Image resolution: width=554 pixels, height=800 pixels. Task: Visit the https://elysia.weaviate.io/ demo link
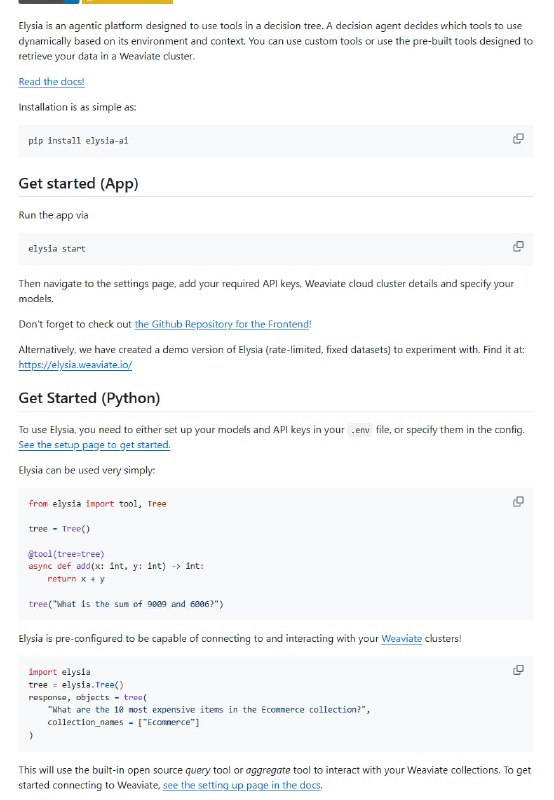tap(75, 365)
